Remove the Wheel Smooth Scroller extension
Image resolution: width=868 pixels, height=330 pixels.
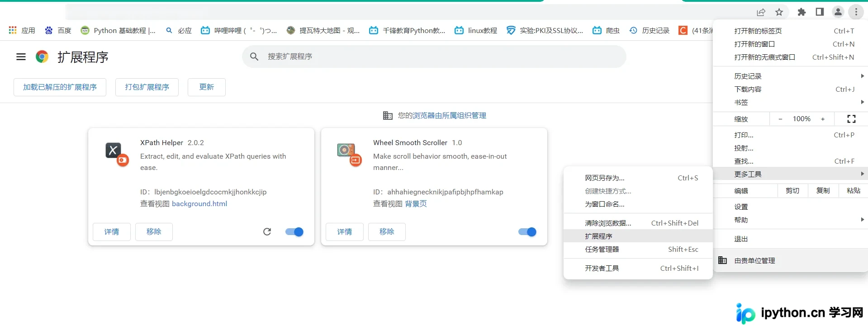(387, 232)
